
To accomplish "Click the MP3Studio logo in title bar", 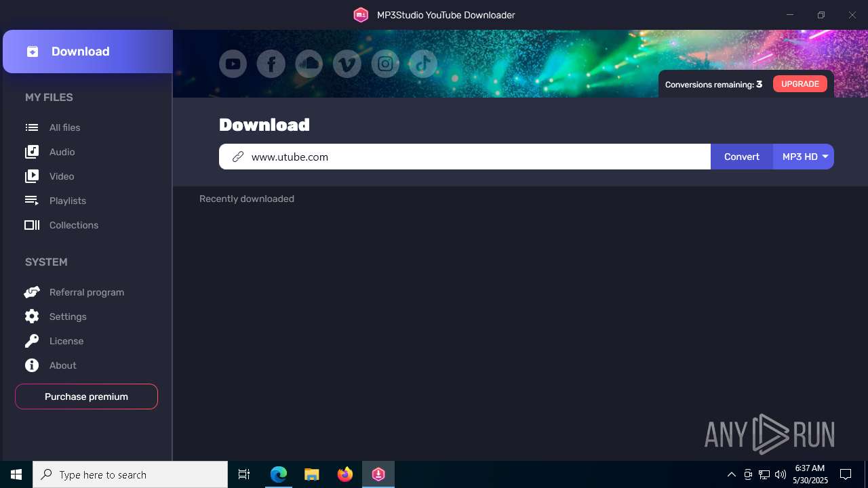I will pyautogui.click(x=361, y=15).
